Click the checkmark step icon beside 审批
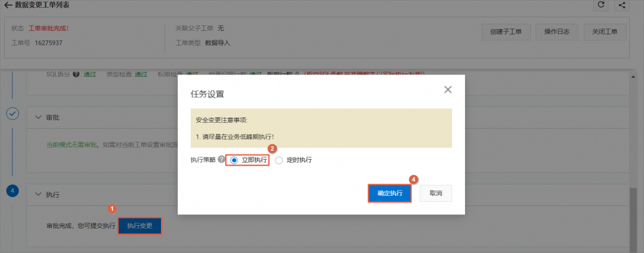 [13, 114]
